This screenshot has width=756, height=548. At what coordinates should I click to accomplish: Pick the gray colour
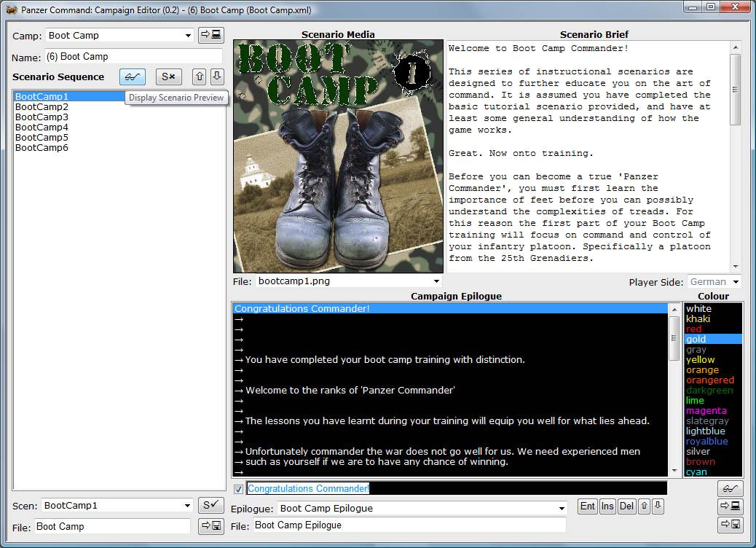[713, 349]
